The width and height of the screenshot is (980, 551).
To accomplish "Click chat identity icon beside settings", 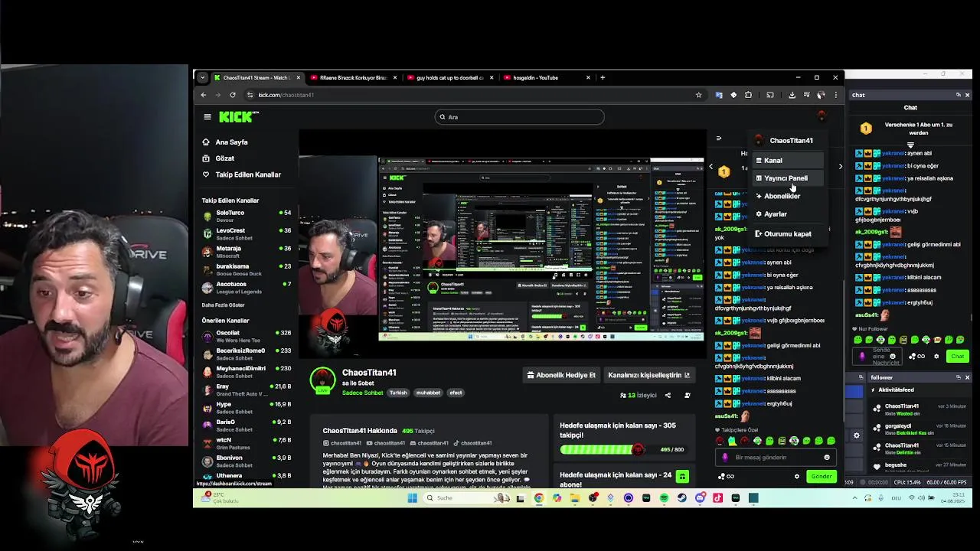I will click(726, 477).
